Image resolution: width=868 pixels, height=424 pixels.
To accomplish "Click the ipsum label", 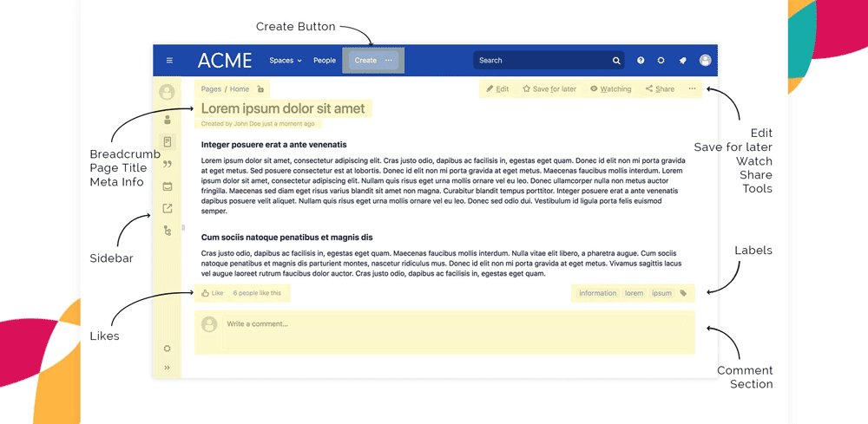I will (x=661, y=294).
